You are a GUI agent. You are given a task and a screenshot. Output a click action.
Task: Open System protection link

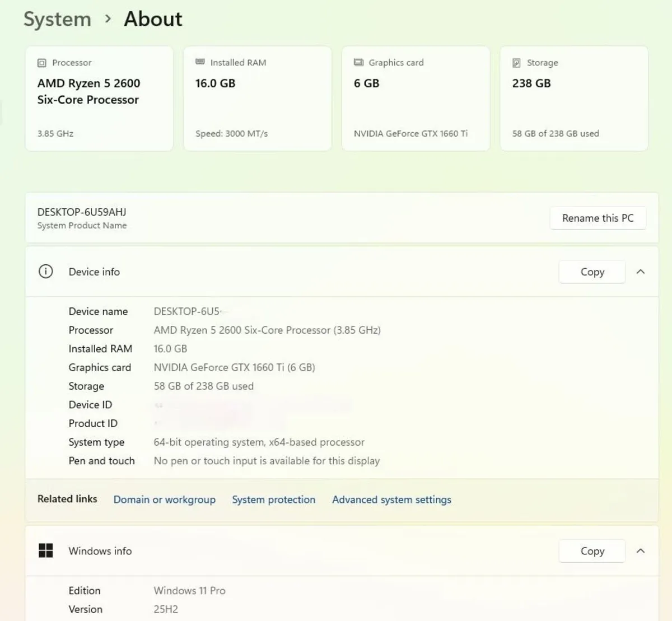point(273,499)
